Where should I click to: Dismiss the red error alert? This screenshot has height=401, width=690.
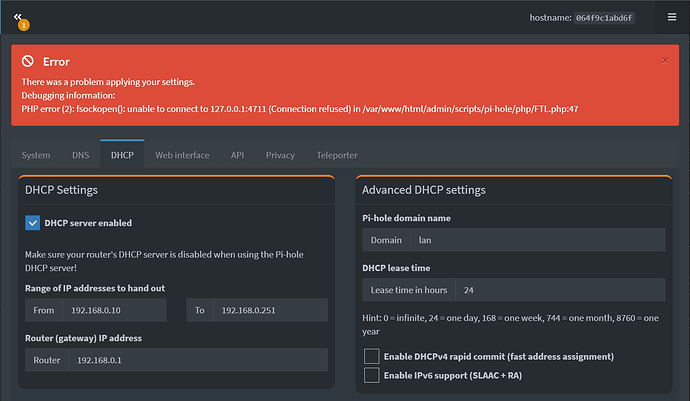pyautogui.click(x=665, y=60)
